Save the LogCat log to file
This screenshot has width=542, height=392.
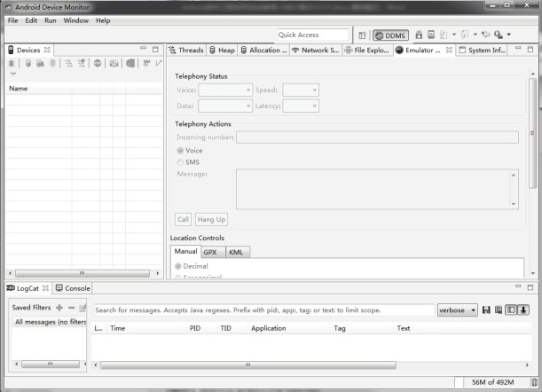tap(486, 310)
